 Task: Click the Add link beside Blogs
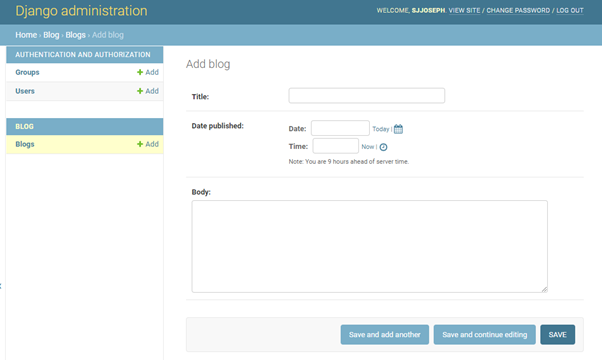(148, 144)
